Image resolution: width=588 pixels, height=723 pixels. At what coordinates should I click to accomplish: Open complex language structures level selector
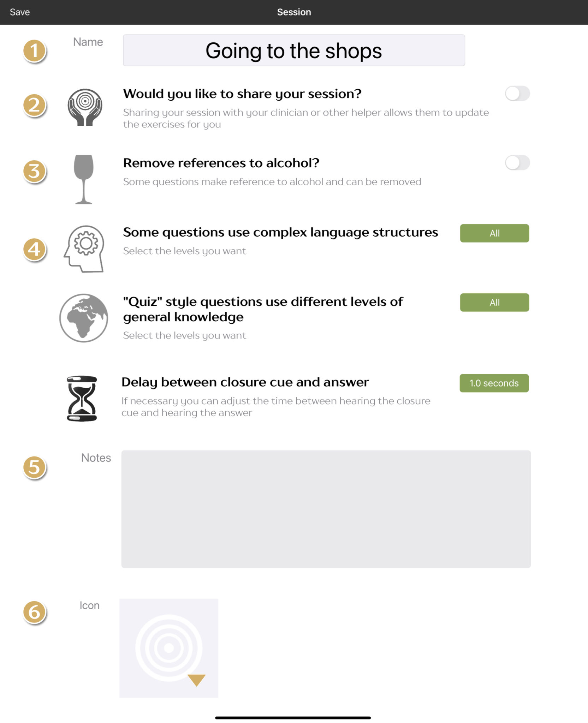(494, 233)
